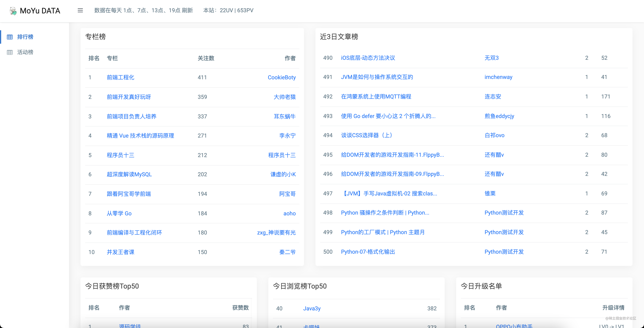
Task: Click the table icon beside 活动榜
Action: (x=10, y=52)
